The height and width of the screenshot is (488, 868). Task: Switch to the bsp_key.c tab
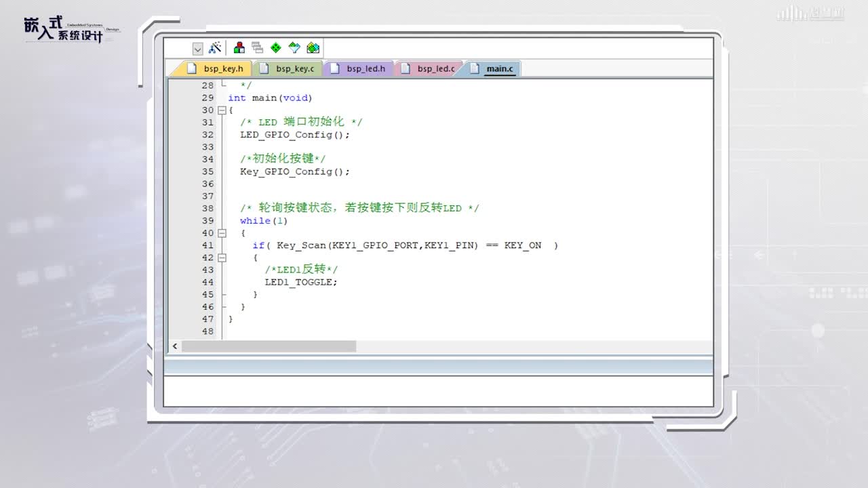click(288, 68)
